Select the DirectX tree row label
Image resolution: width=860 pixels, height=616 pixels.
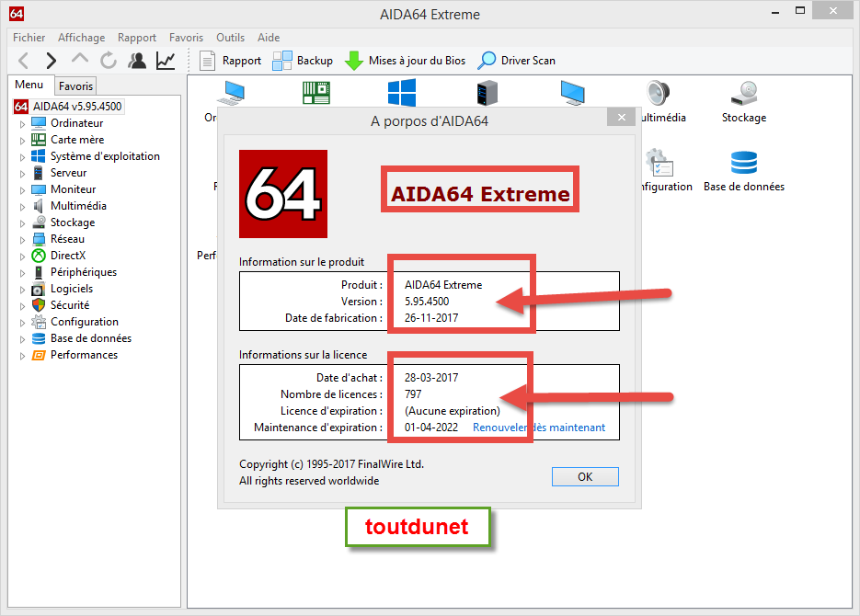coord(68,256)
